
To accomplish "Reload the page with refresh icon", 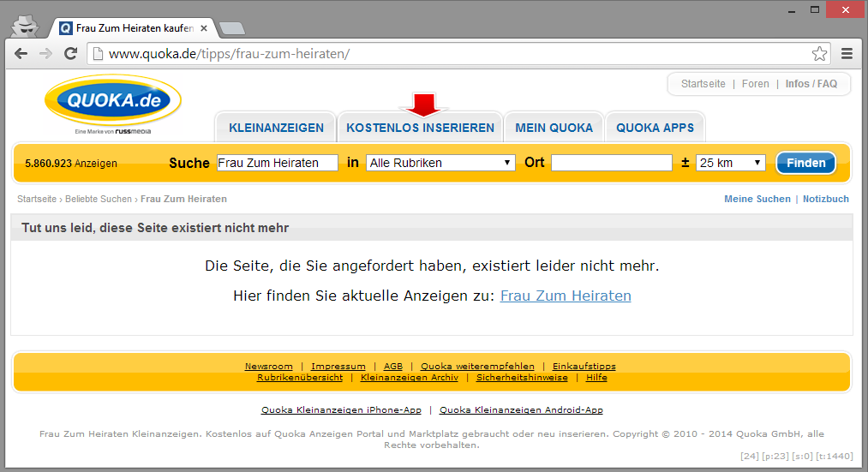I will point(71,54).
